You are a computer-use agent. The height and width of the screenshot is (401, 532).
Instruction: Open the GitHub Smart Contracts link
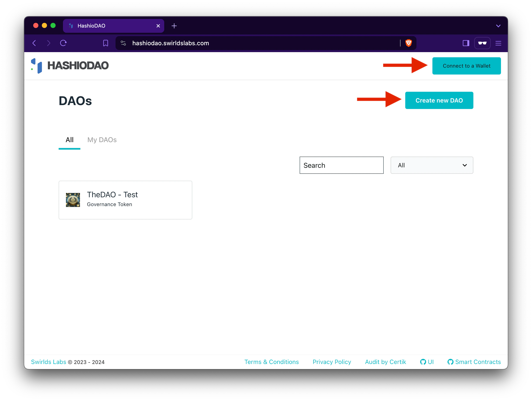coord(474,362)
